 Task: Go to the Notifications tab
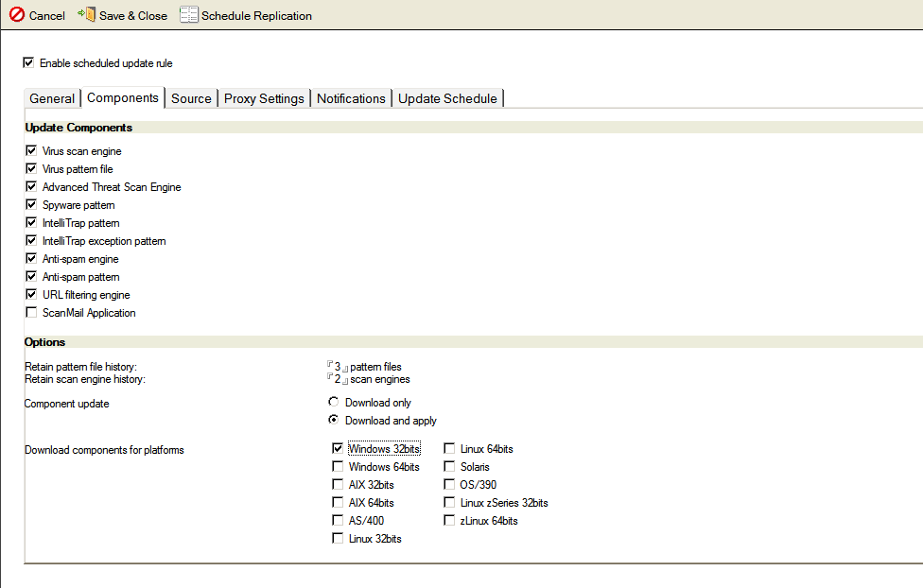click(351, 98)
